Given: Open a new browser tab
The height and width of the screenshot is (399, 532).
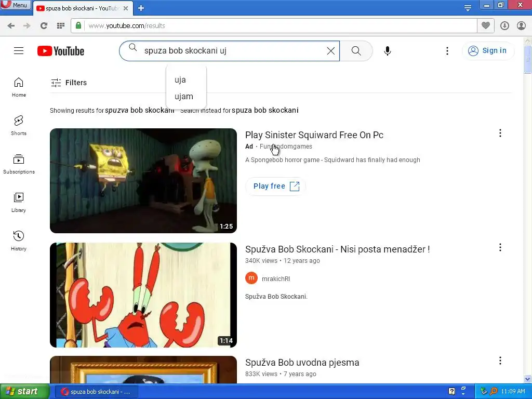Looking at the screenshot, I should point(141,8).
